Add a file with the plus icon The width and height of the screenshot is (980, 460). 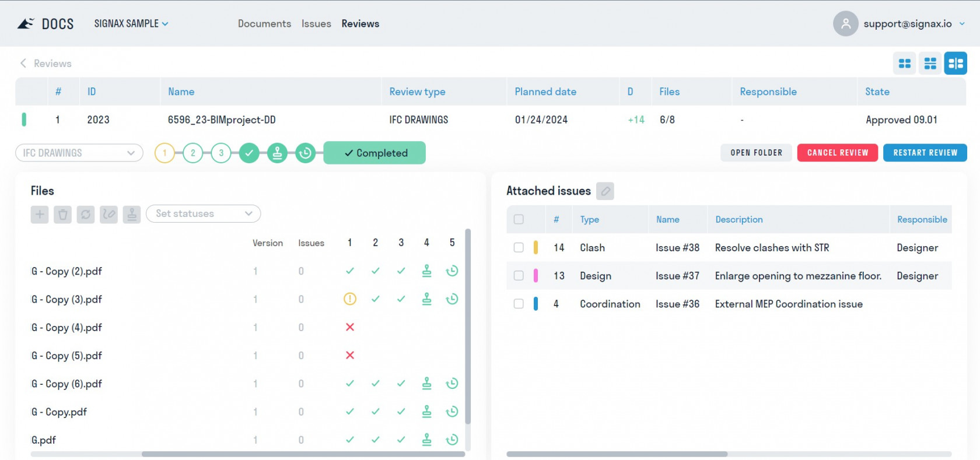point(40,215)
